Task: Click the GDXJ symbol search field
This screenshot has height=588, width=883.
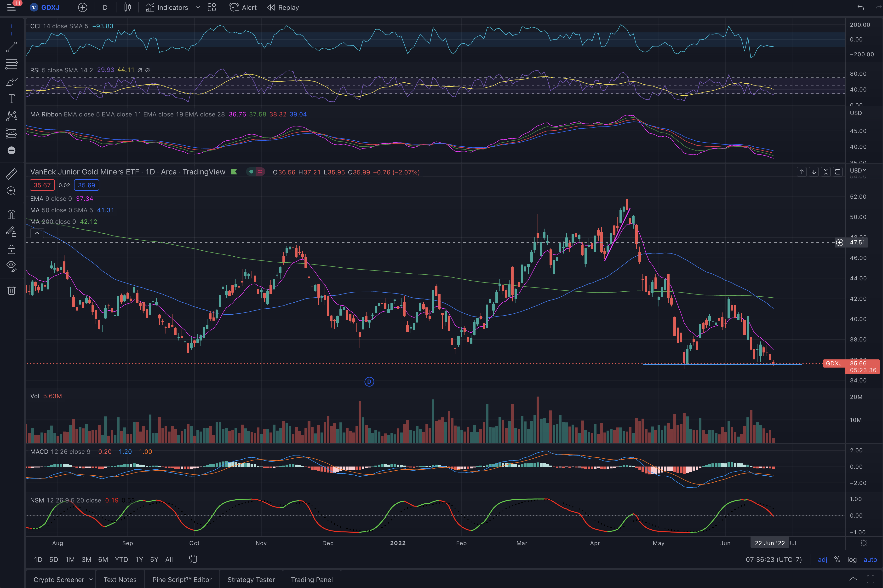Action: (50, 7)
